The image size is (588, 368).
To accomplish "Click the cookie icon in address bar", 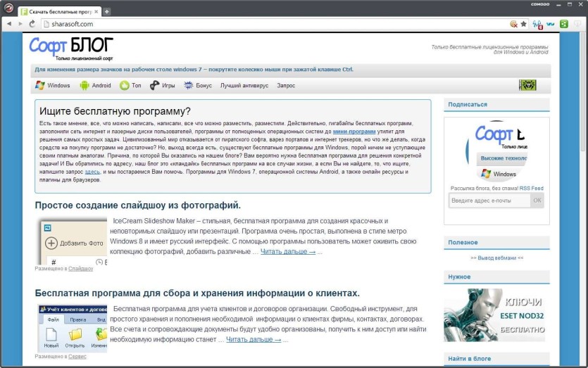I will [x=513, y=24].
